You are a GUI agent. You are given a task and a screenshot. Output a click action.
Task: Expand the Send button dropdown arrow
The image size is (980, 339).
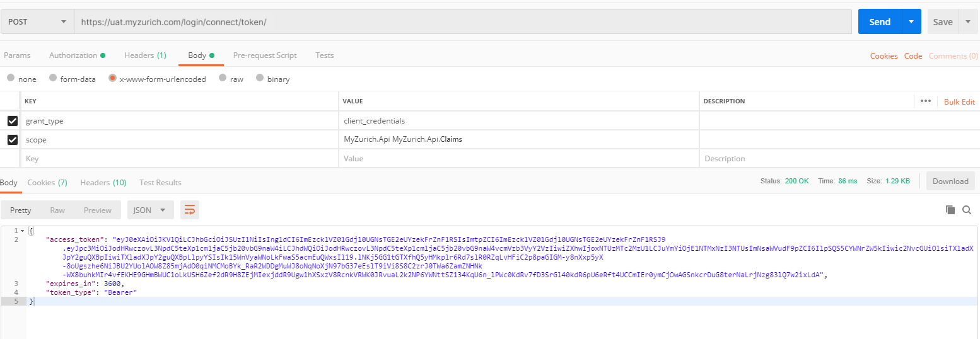pyautogui.click(x=911, y=22)
